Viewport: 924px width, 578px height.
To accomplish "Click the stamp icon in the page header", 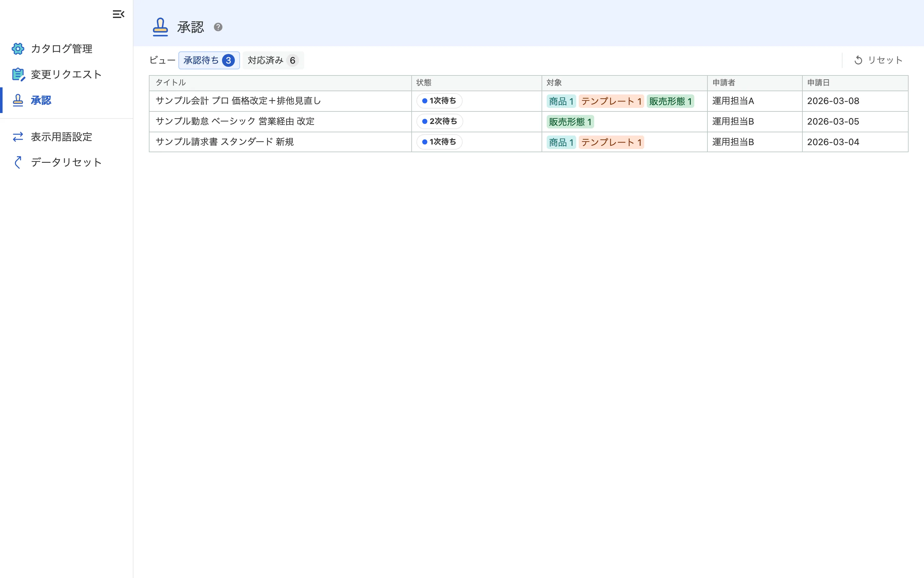I will [160, 27].
